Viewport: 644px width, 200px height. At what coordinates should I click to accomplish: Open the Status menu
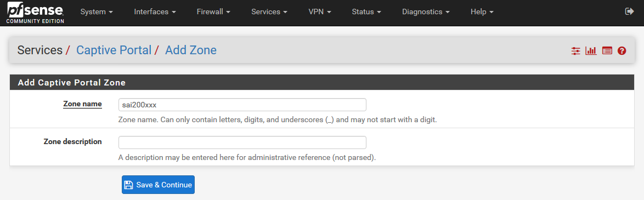366,12
